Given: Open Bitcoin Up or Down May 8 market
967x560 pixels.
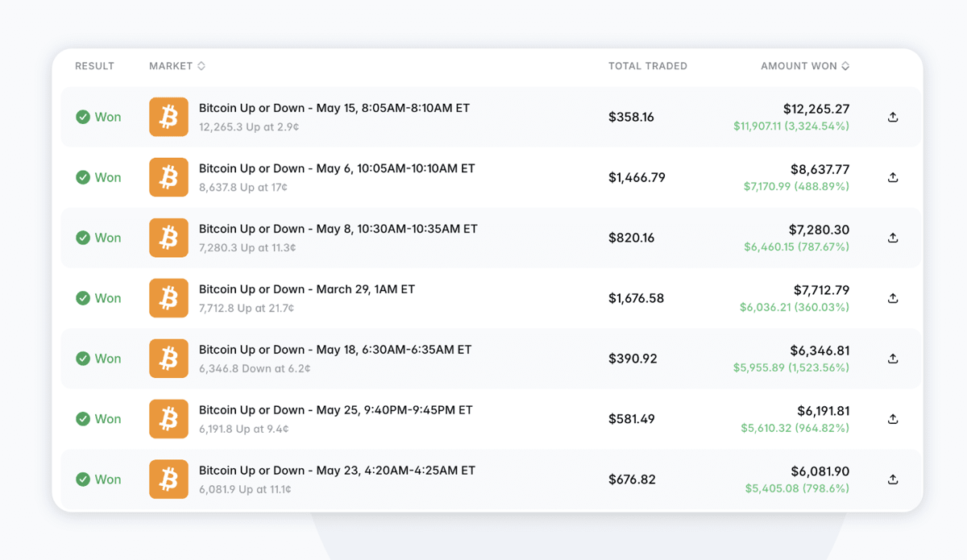Looking at the screenshot, I should (x=338, y=229).
